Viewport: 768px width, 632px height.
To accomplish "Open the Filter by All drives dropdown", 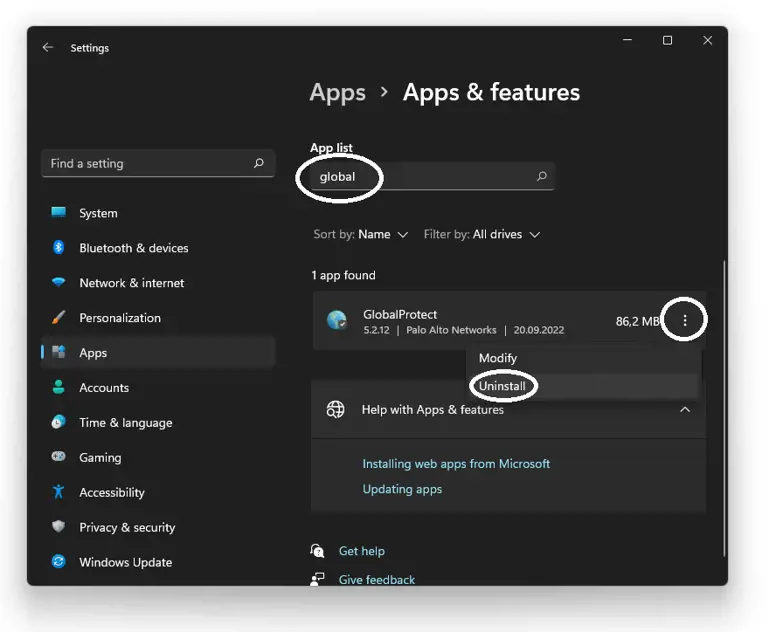I will point(482,235).
